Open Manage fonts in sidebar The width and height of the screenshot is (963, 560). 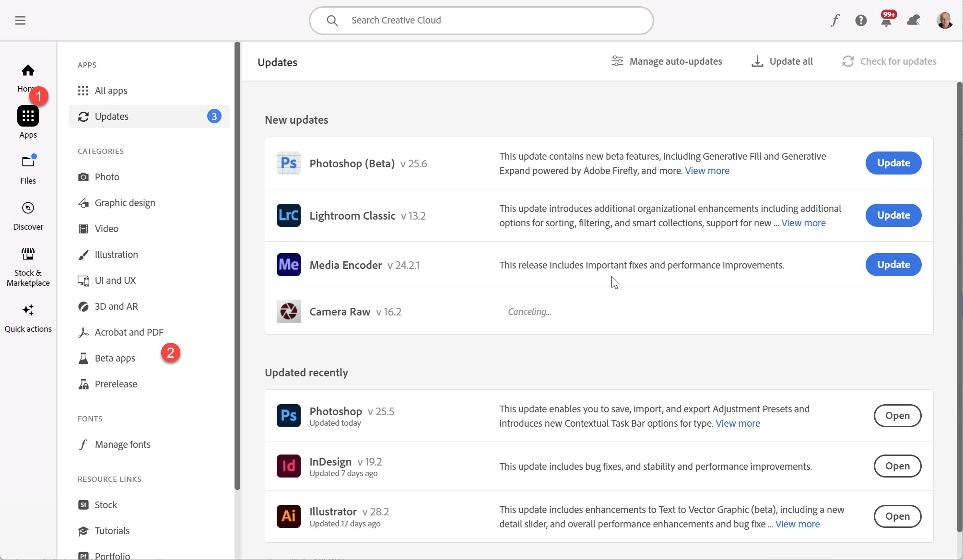[122, 444]
